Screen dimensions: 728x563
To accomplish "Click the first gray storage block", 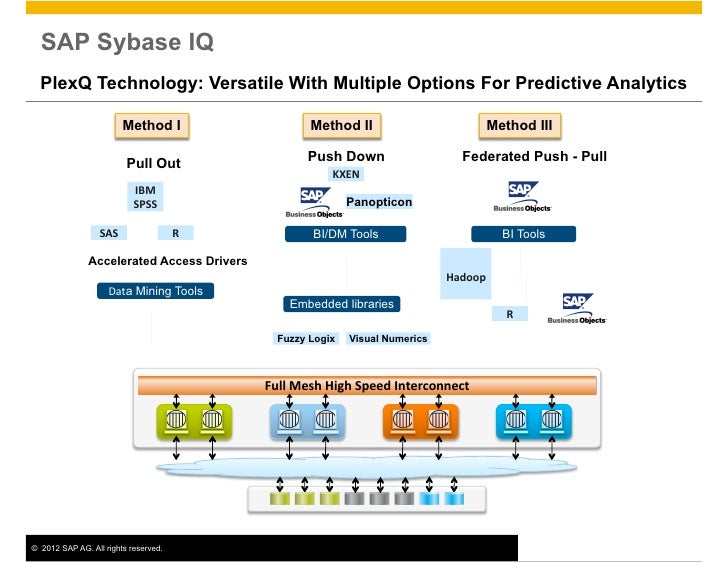I will click(x=355, y=499).
